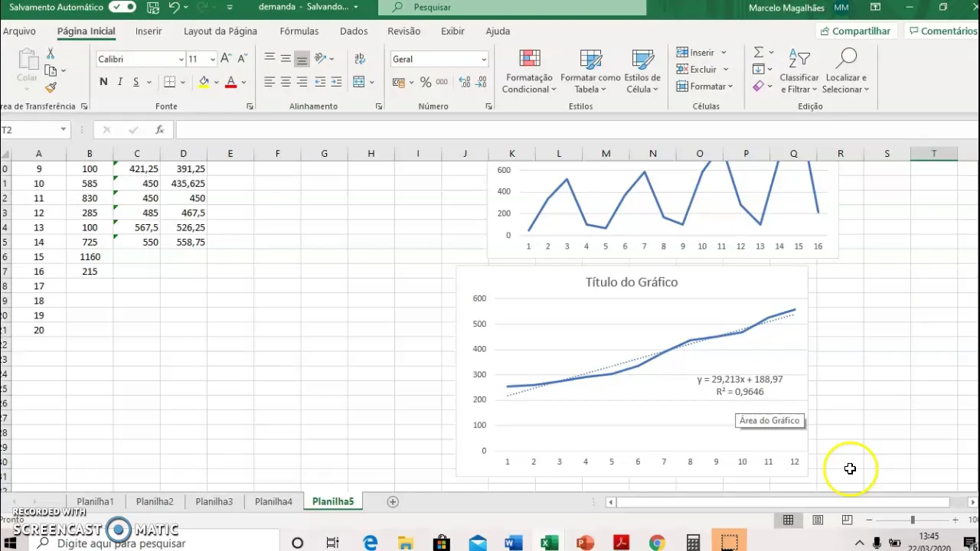Open the Calibri font name dropdown

[181, 59]
